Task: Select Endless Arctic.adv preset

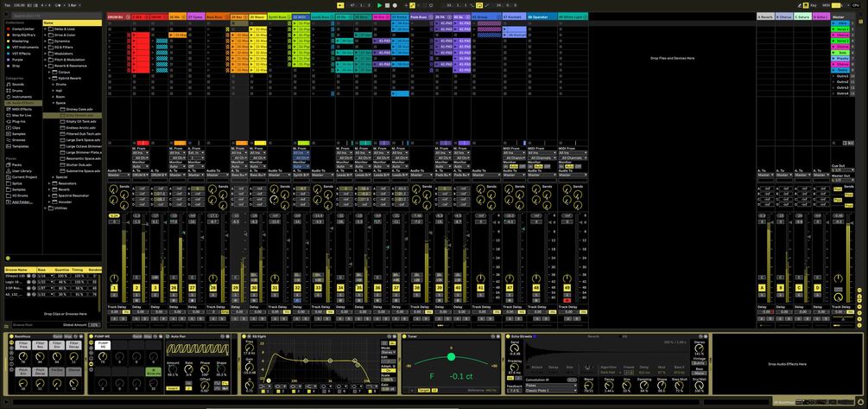Action: 81,127
